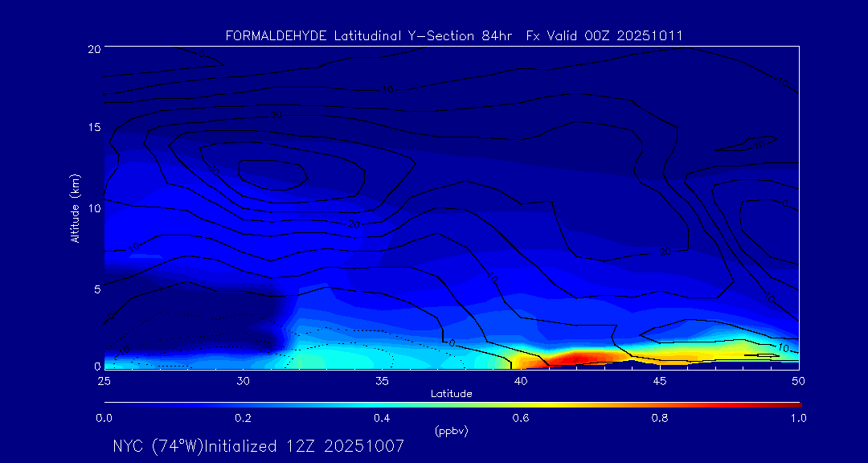Click the y-axis altitude tick label 20

pos(92,48)
